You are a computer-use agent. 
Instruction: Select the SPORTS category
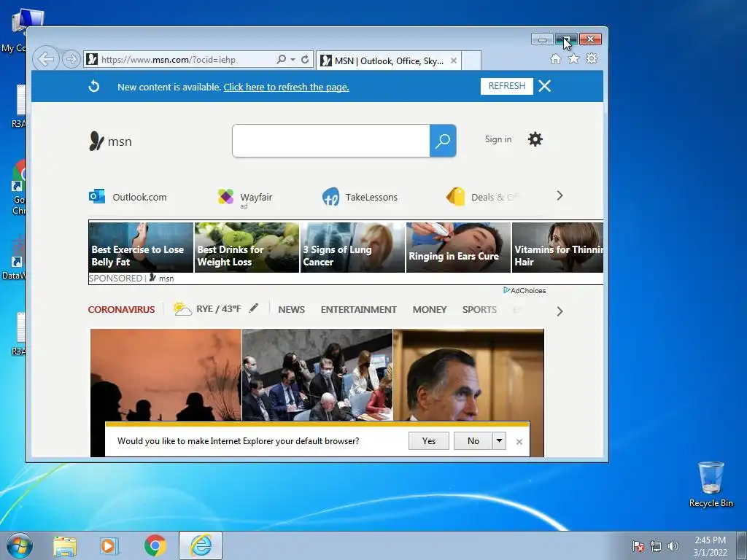tap(480, 309)
